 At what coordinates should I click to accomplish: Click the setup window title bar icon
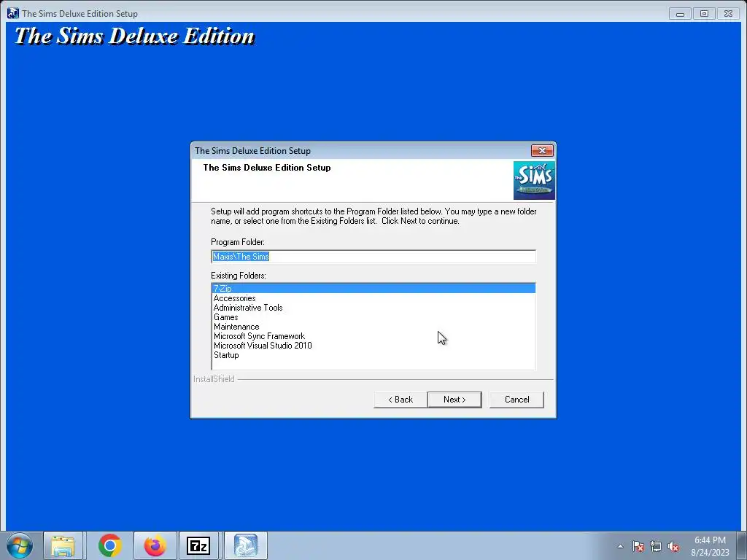click(x=13, y=13)
